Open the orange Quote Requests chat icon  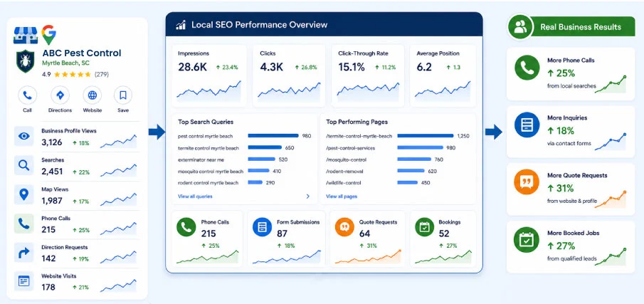[344, 227]
